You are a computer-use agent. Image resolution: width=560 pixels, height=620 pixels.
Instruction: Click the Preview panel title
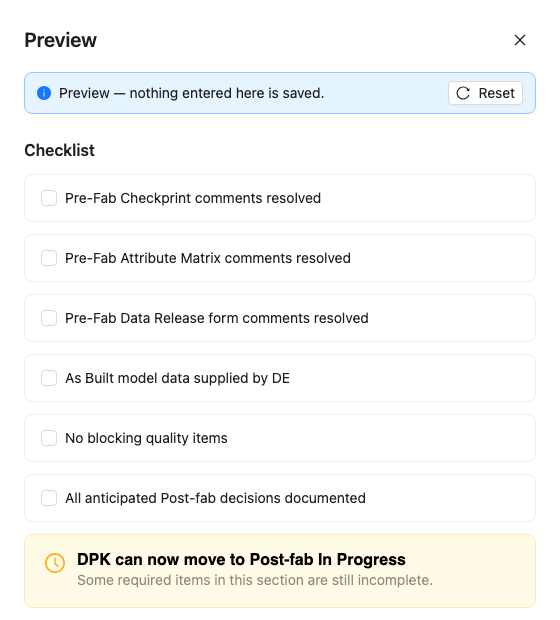tap(61, 40)
